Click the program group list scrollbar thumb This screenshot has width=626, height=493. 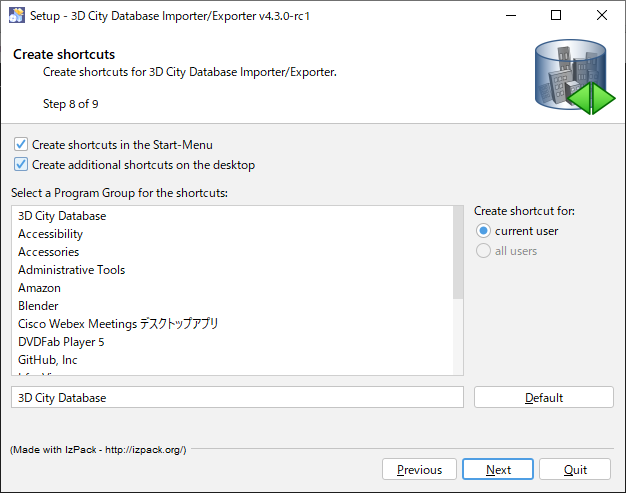pyautogui.click(x=458, y=252)
